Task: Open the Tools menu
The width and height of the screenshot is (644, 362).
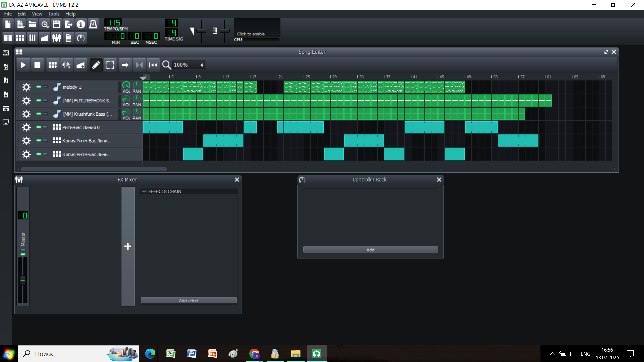Action: (53, 14)
